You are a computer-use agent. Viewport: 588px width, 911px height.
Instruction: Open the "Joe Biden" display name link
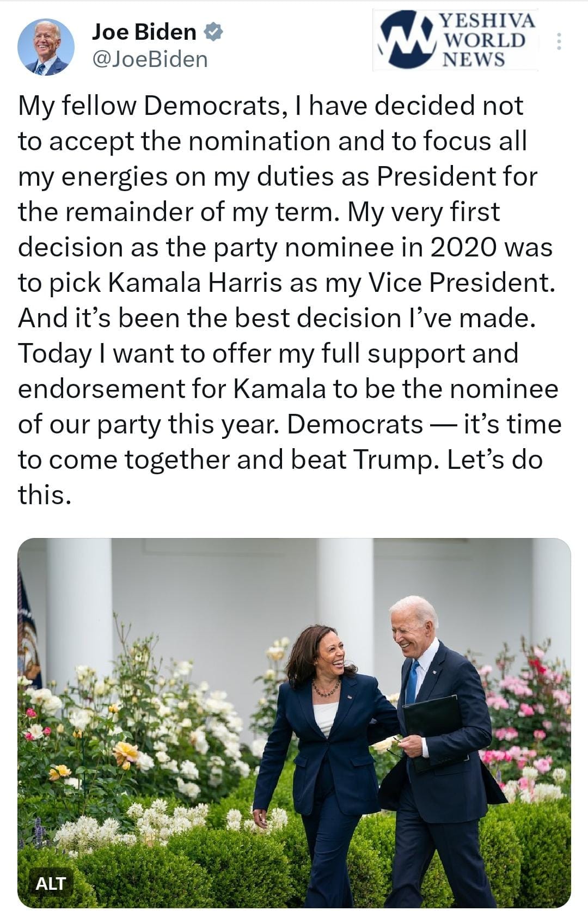pyautogui.click(x=144, y=32)
